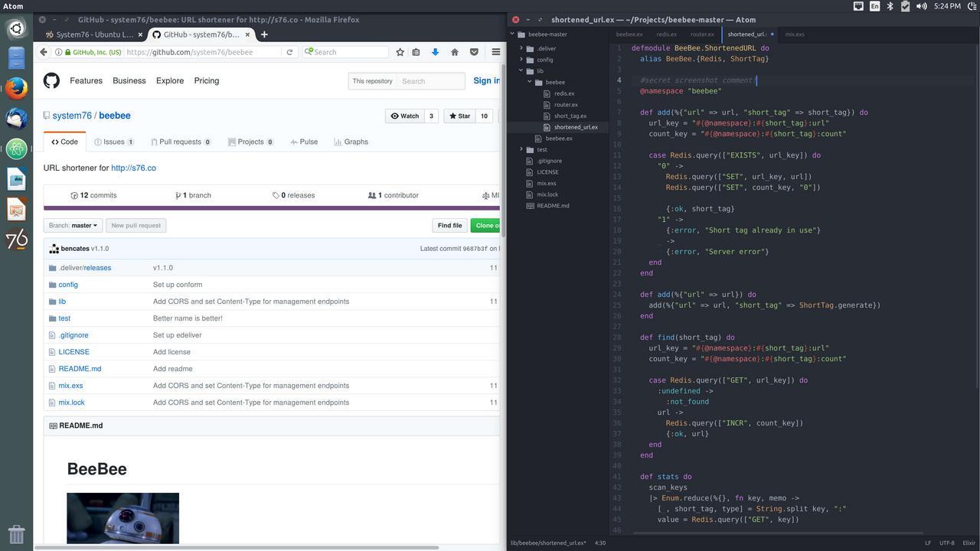Switch to mix.exs tab in Atom
This screenshot has height=551, width=980.
pos(795,34)
